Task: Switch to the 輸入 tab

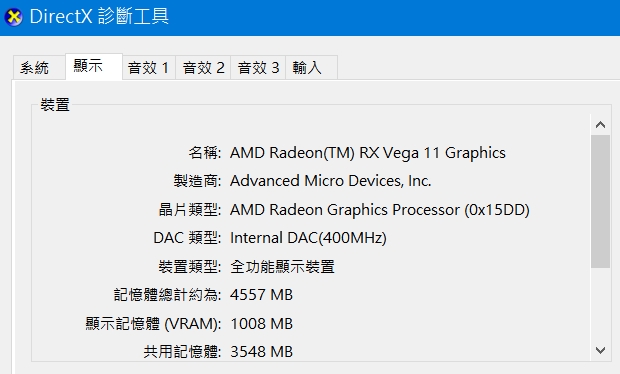Action: (311, 68)
